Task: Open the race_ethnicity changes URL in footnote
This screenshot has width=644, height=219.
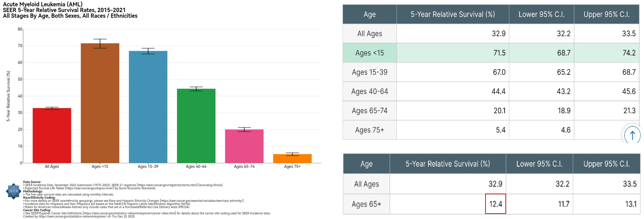Action: pos(202,201)
